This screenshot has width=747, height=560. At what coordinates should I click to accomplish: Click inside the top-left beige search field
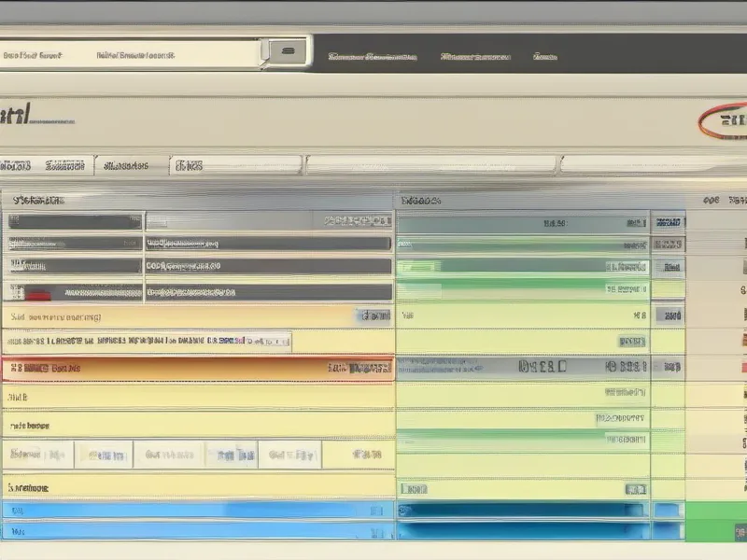click(131, 54)
